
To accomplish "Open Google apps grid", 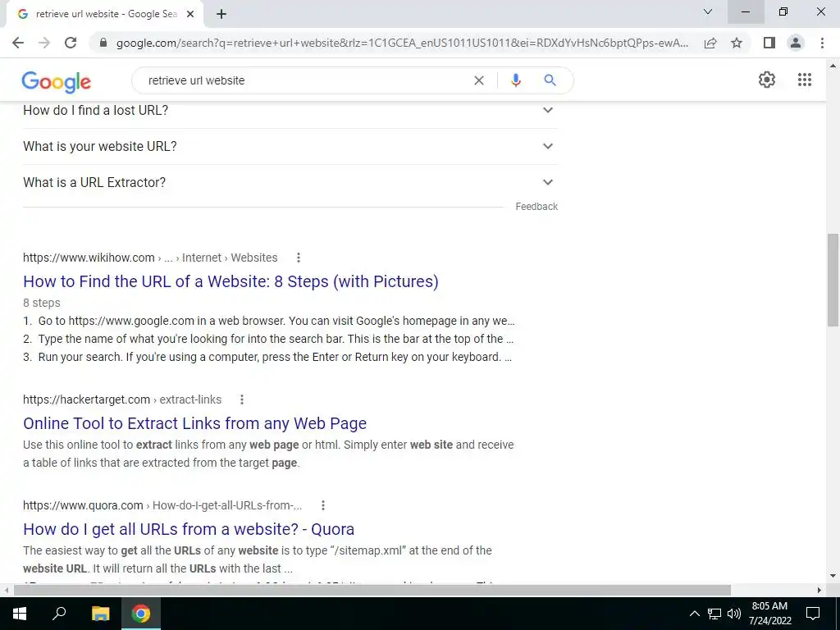I will (x=805, y=80).
